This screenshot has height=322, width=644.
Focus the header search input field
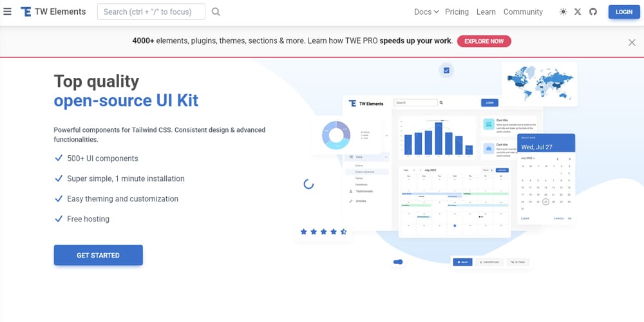151,12
